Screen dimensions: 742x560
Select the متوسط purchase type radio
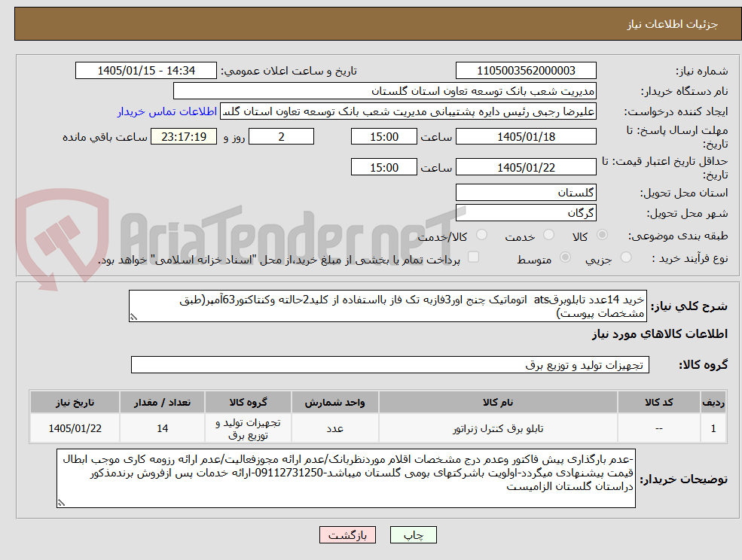point(565,257)
